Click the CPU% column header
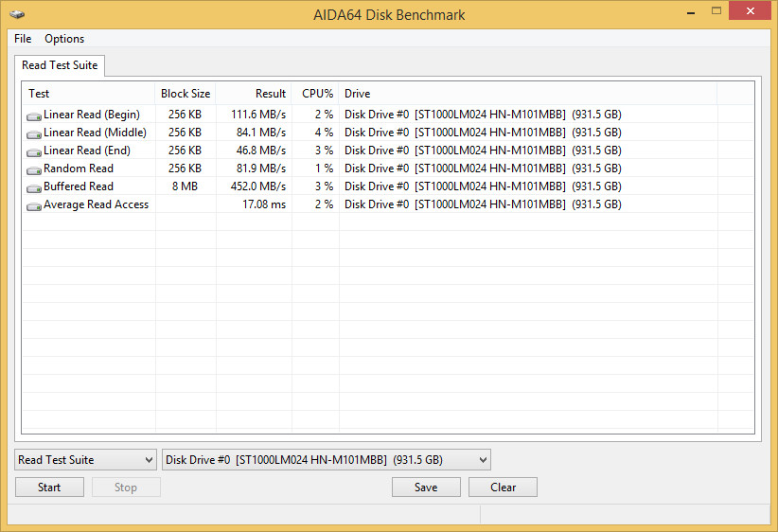Image resolution: width=778 pixels, height=532 pixels. (x=315, y=94)
